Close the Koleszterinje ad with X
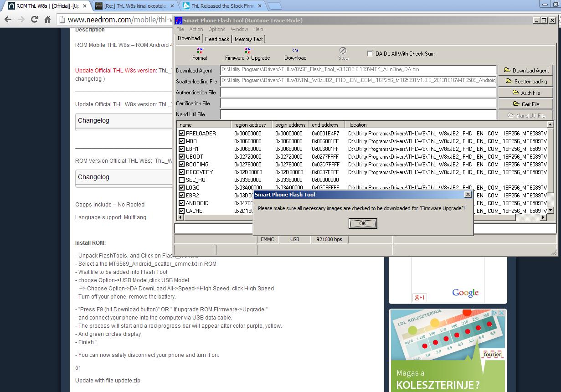Viewport: 561px width, 392px height. click(501, 313)
